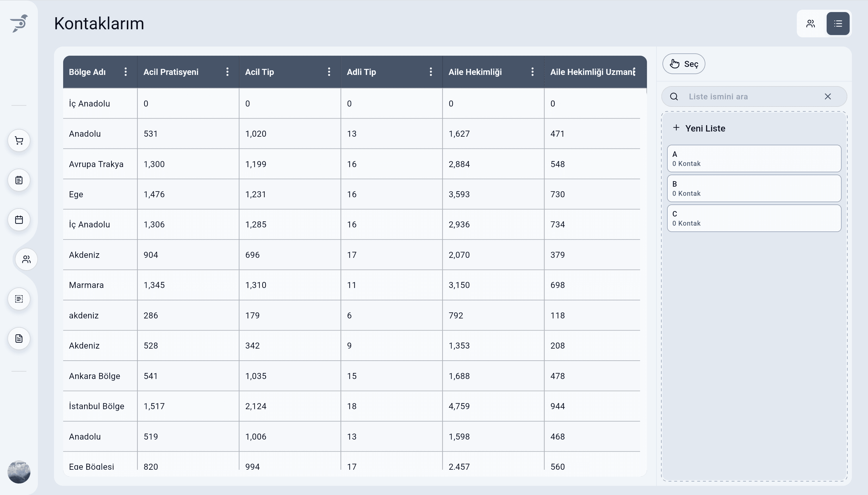Click Yeni Liste to add a list
868x495 pixels.
(699, 128)
